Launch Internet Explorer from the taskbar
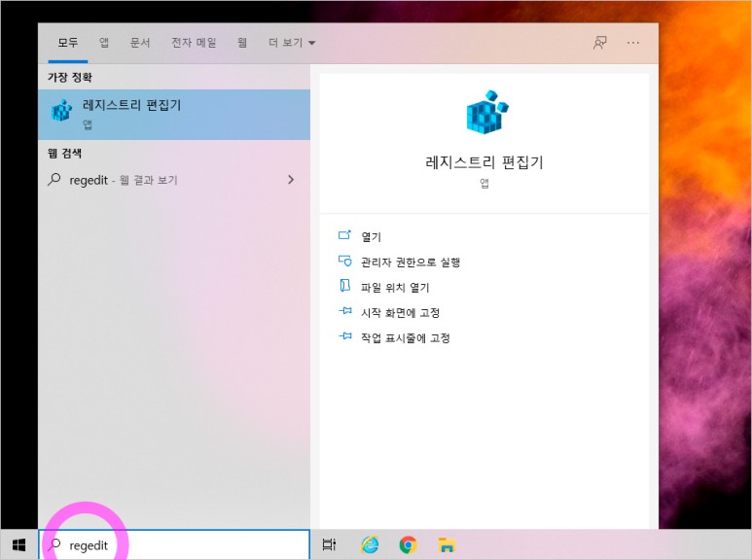752x560 pixels. point(370,544)
